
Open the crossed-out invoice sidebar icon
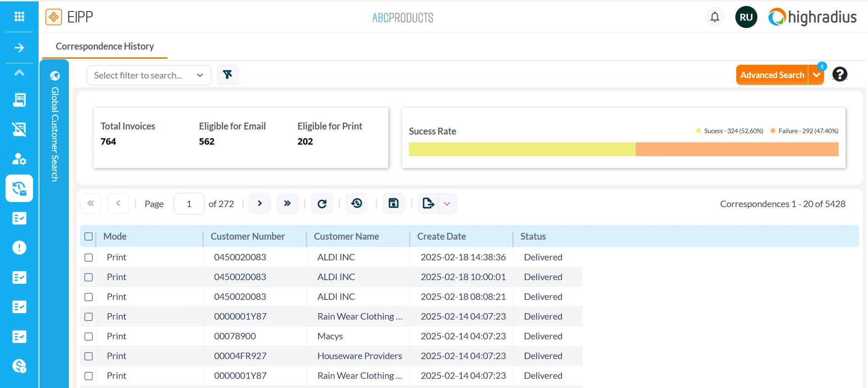pos(19,129)
